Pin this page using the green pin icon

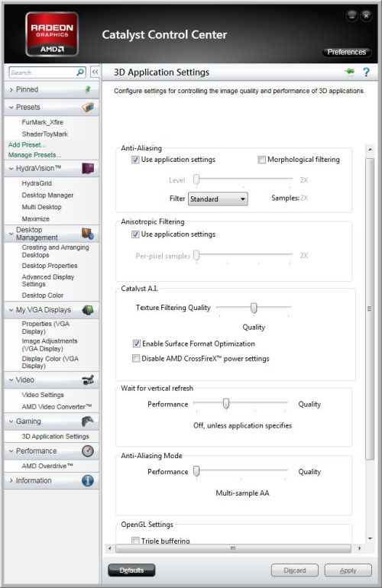point(350,71)
